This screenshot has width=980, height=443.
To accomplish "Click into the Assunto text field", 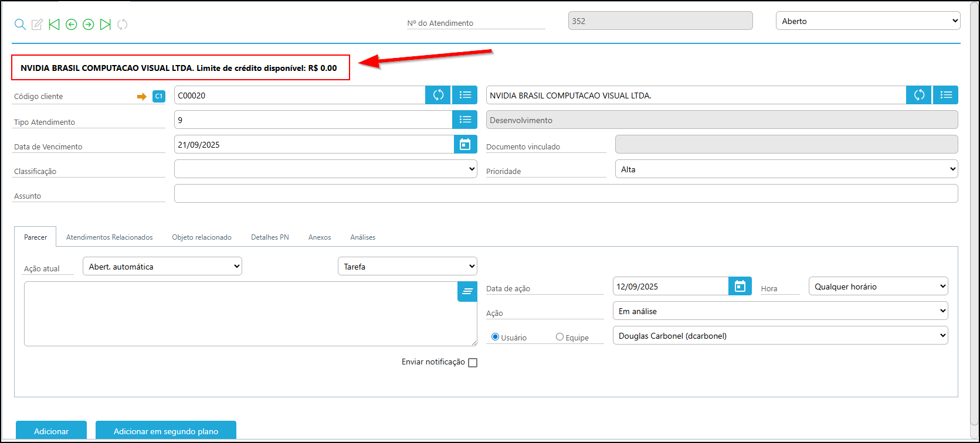I will point(565,193).
